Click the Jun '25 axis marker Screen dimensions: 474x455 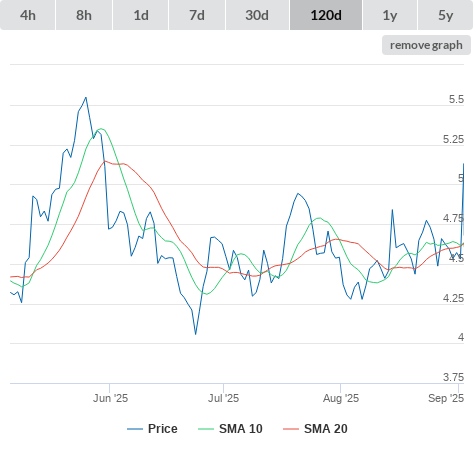click(x=110, y=398)
